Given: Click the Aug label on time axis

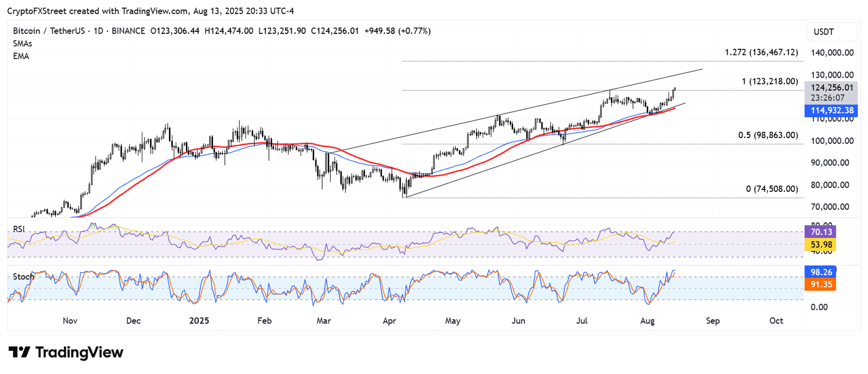Looking at the screenshot, I should [x=648, y=321].
